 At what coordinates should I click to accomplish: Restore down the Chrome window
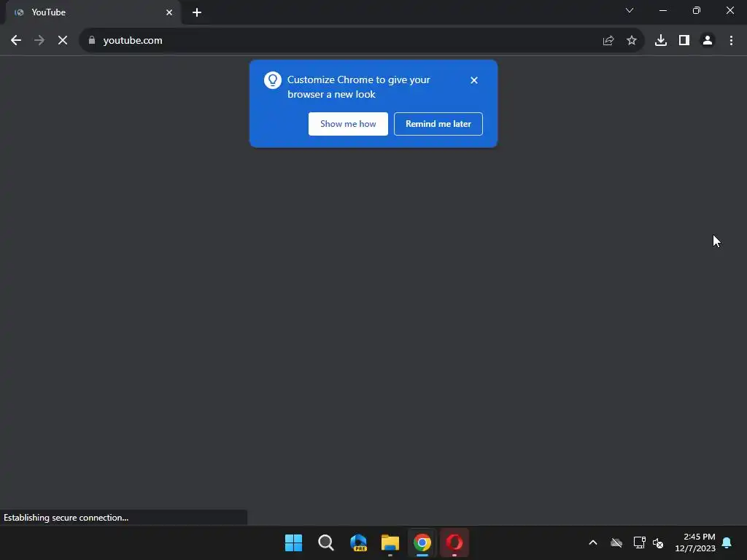pyautogui.click(x=697, y=10)
